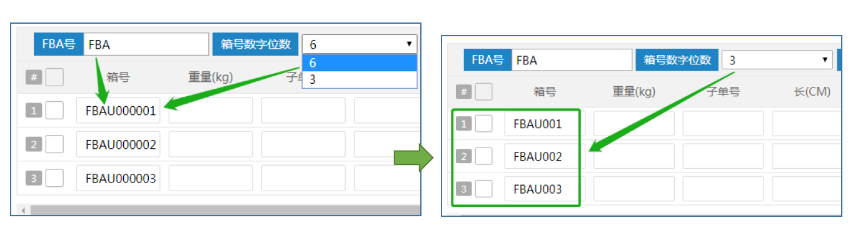Tick the checkbox for row 1 in left table

54,111
